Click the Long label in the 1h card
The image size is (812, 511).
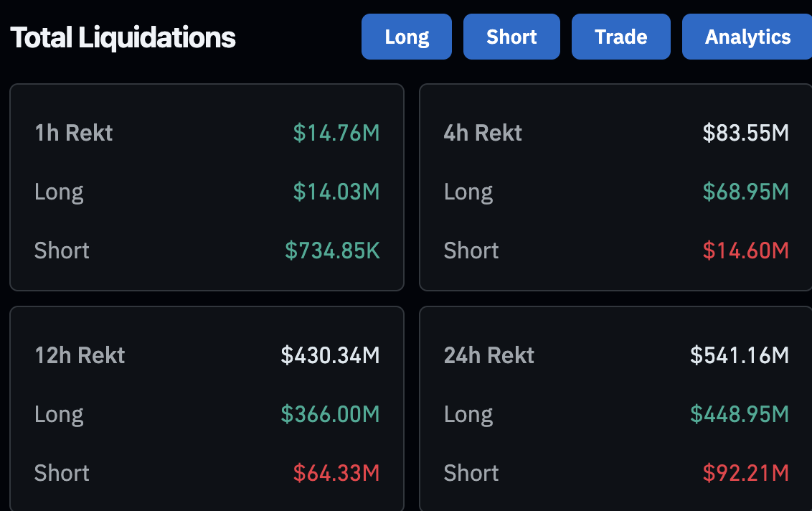(59, 192)
